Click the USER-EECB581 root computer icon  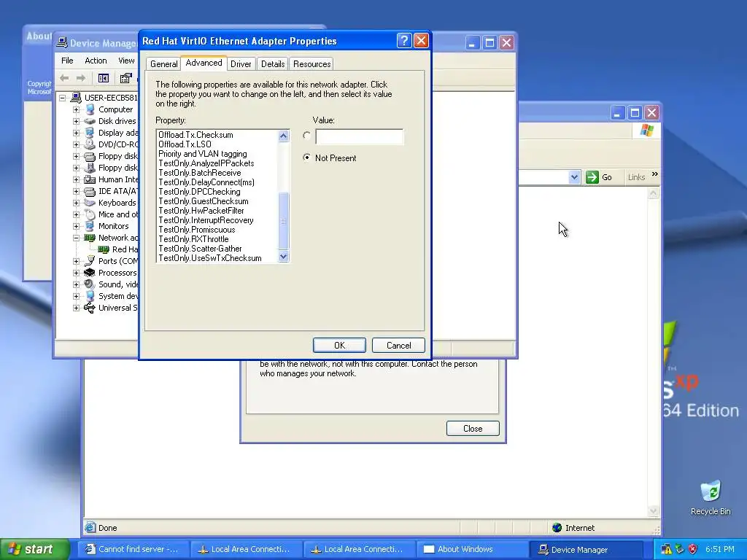point(76,98)
